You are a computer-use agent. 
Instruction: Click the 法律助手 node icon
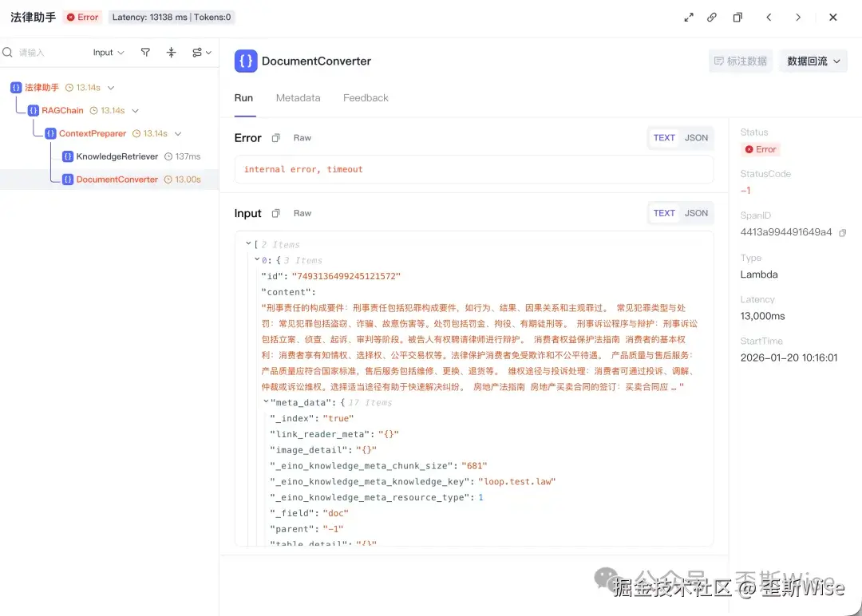click(x=16, y=87)
